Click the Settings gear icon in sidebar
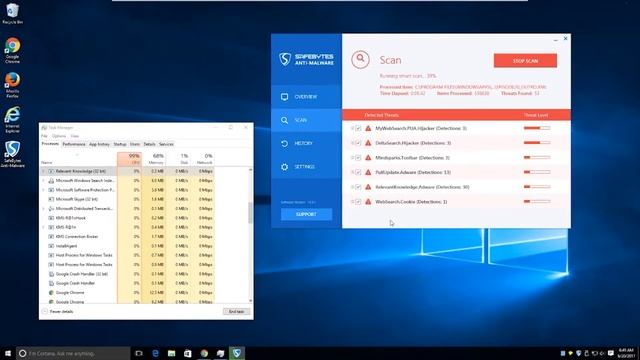Viewport: 640px width, 360px height. 284,167
